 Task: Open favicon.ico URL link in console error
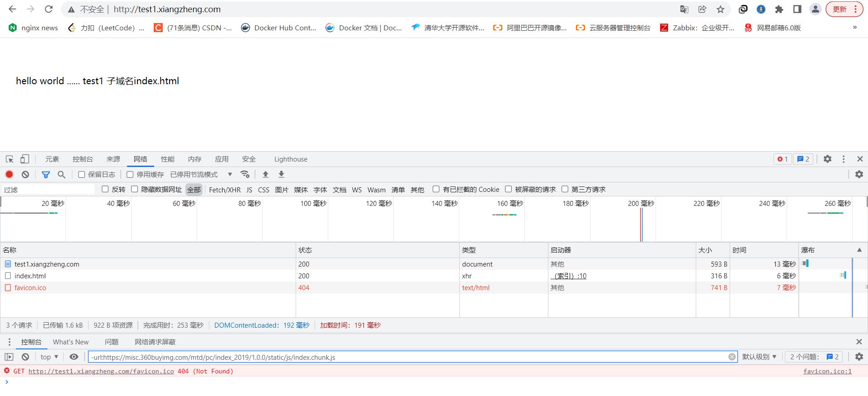pyautogui.click(x=101, y=371)
